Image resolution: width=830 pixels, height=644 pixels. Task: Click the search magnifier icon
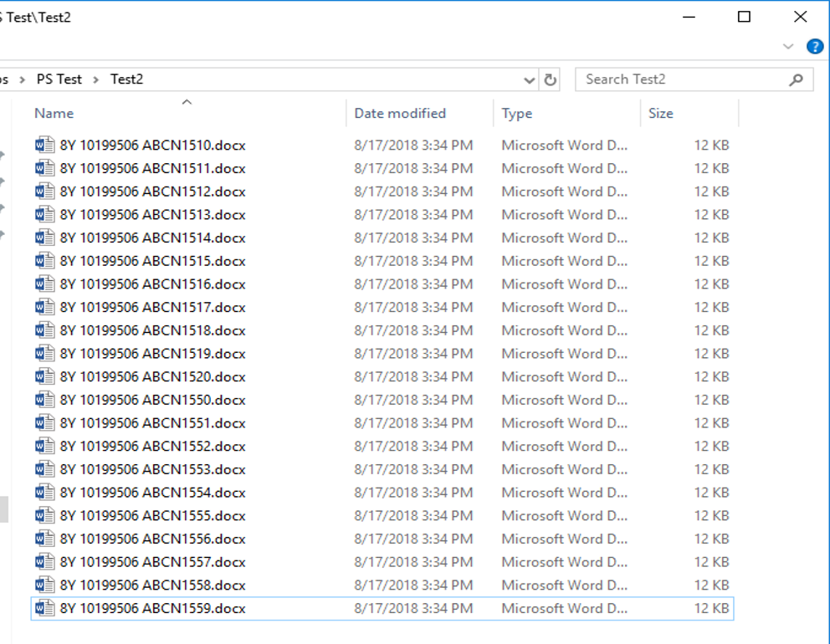(797, 78)
